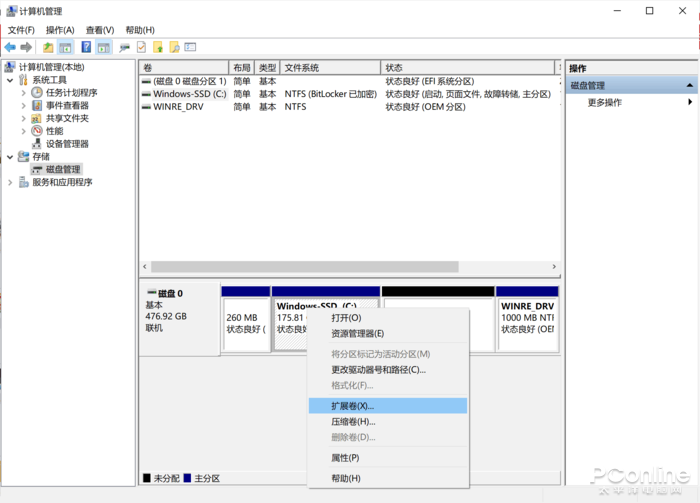Viewport: 700px width, 503px height.
Task: Click the Forward arrow toolbar icon
Action: point(26,47)
